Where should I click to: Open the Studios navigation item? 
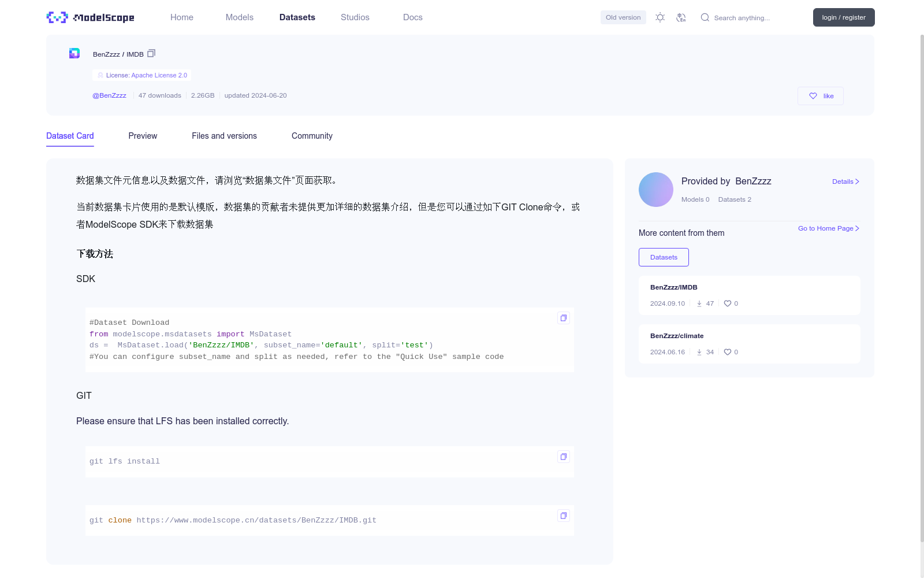coord(355,17)
